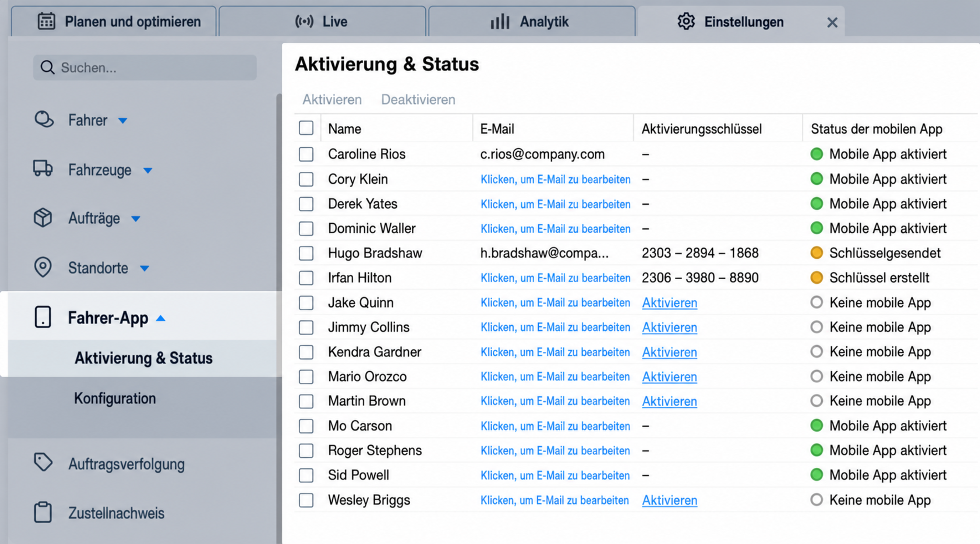This screenshot has height=544, width=980.
Task: Go to the Analytik tab
Action: coord(532,21)
